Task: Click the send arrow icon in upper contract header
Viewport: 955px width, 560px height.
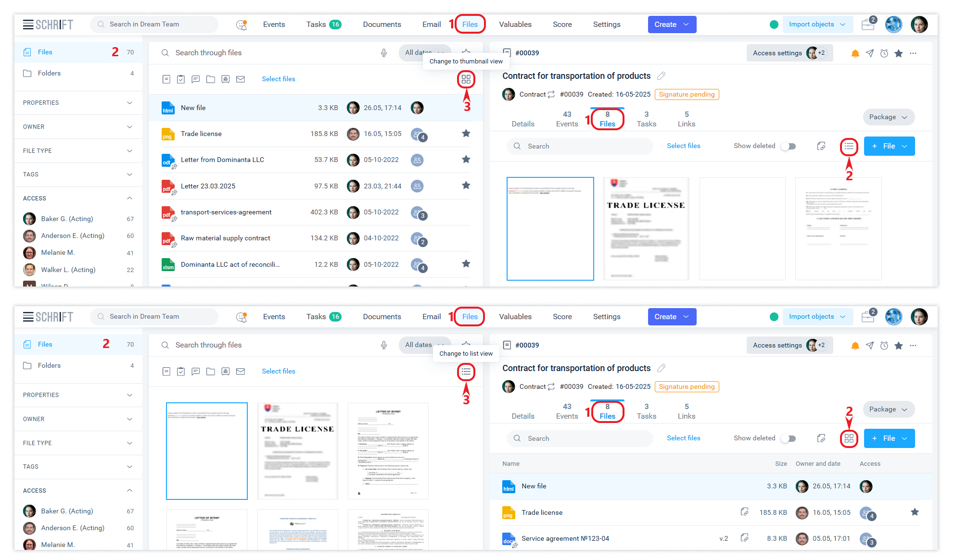Action: 869,53
